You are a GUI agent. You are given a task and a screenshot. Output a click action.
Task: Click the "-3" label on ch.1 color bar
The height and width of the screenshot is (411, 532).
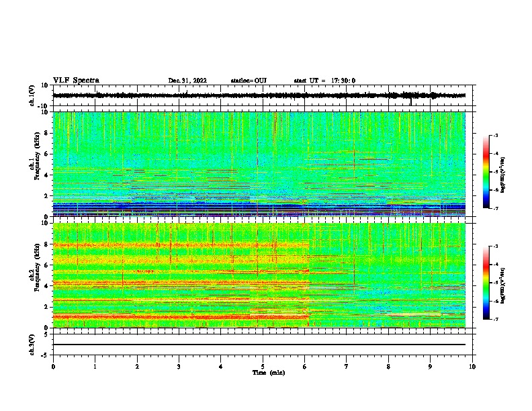tap(495, 135)
